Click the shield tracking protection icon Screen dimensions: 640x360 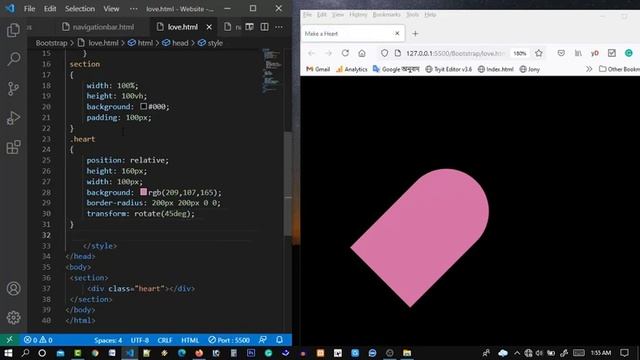click(384, 53)
